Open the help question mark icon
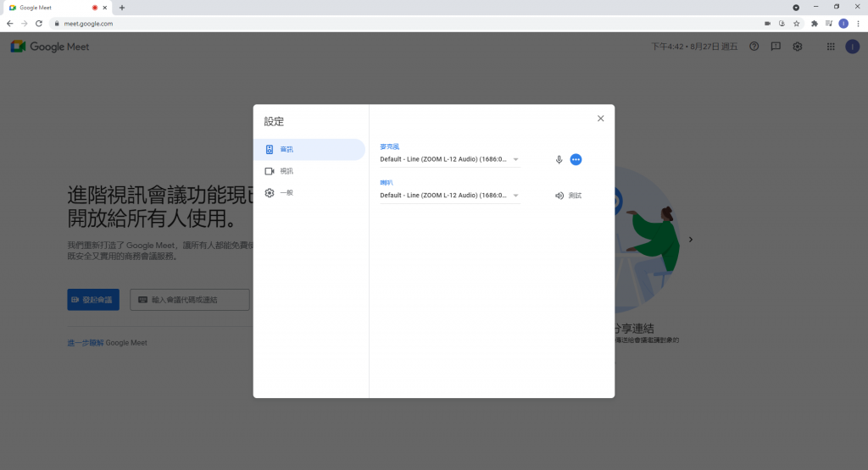 click(x=754, y=47)
